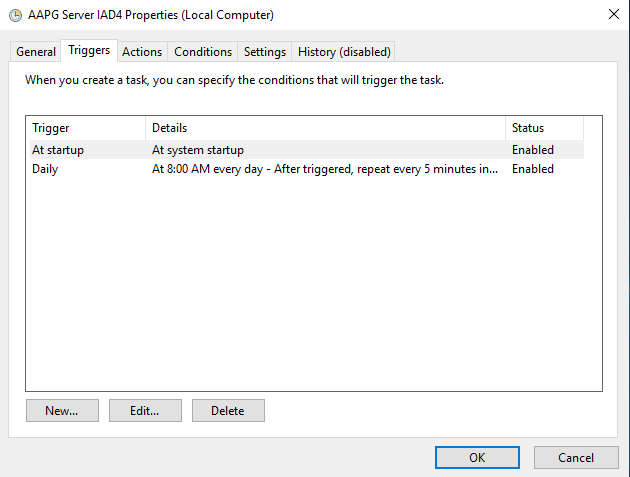Click the task clock icon in title bar
The width and height of the screenshot is (630, 477).
coord(15,15)
